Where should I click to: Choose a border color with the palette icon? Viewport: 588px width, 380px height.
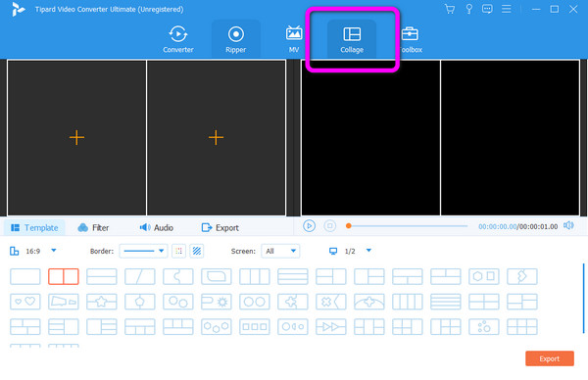coord(179,251)
